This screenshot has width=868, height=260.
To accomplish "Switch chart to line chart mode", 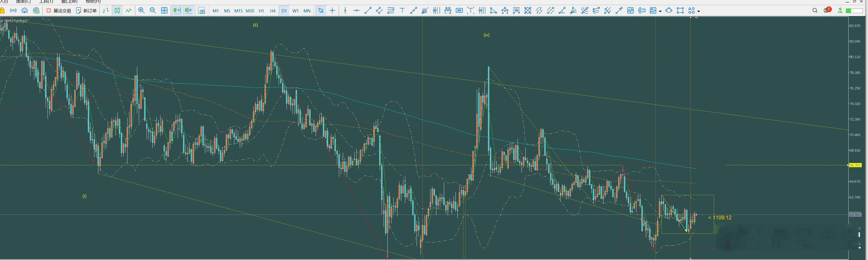I will pos(129,11).
